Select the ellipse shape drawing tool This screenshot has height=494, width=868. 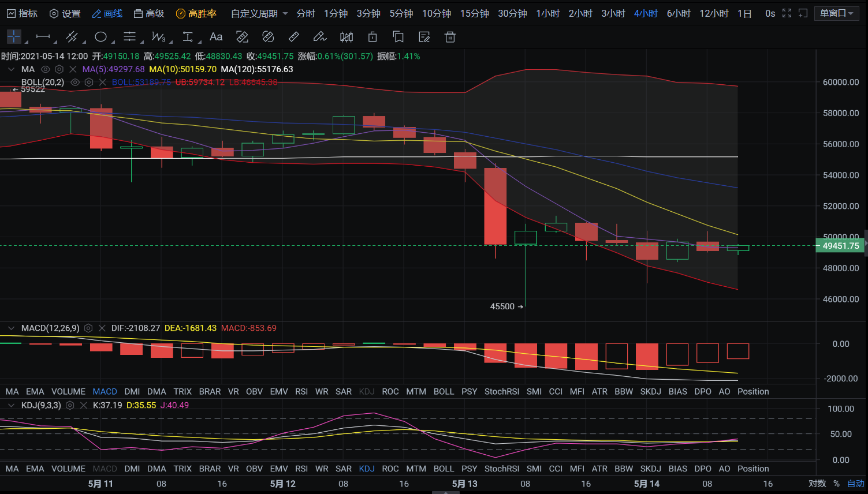[x=100, y=37]
